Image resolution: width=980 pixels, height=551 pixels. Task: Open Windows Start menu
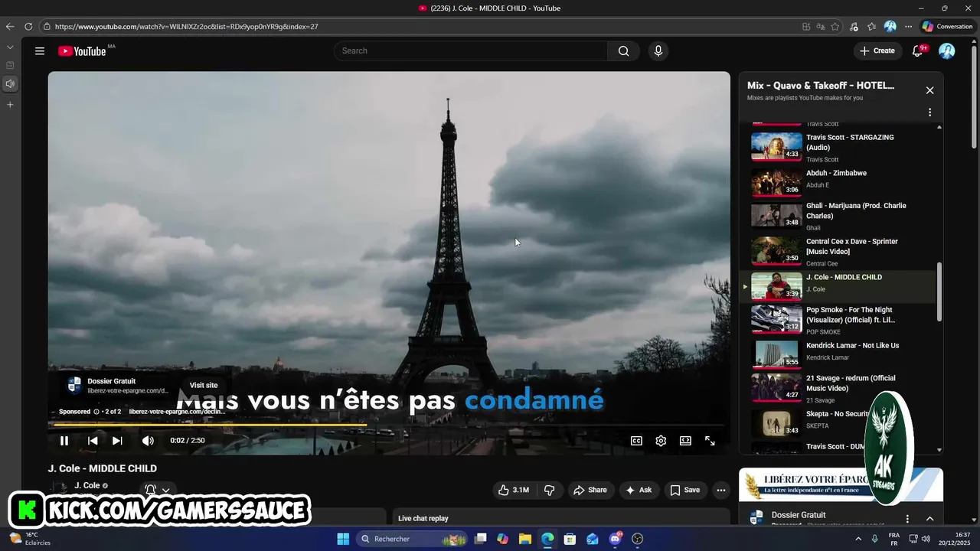343,539
